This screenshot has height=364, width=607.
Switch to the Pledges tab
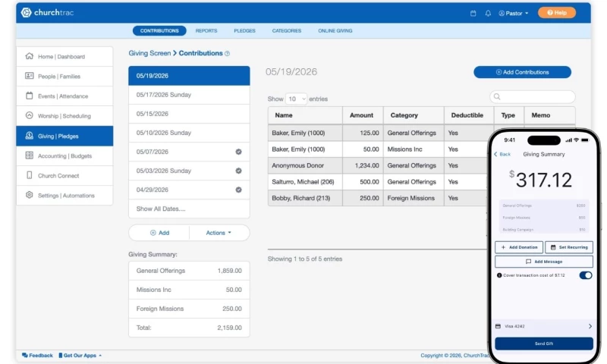pos(244,30)
